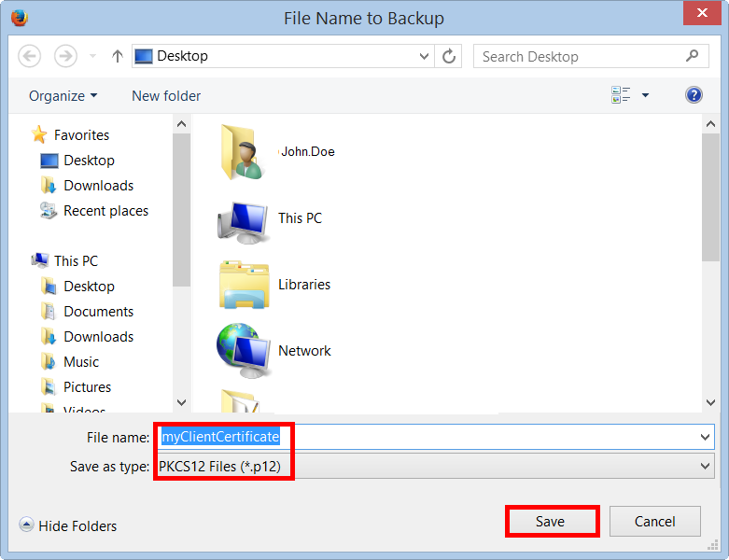Open the Help question mark icon
The height and width of the screenshot is (560, 729).
694,95
